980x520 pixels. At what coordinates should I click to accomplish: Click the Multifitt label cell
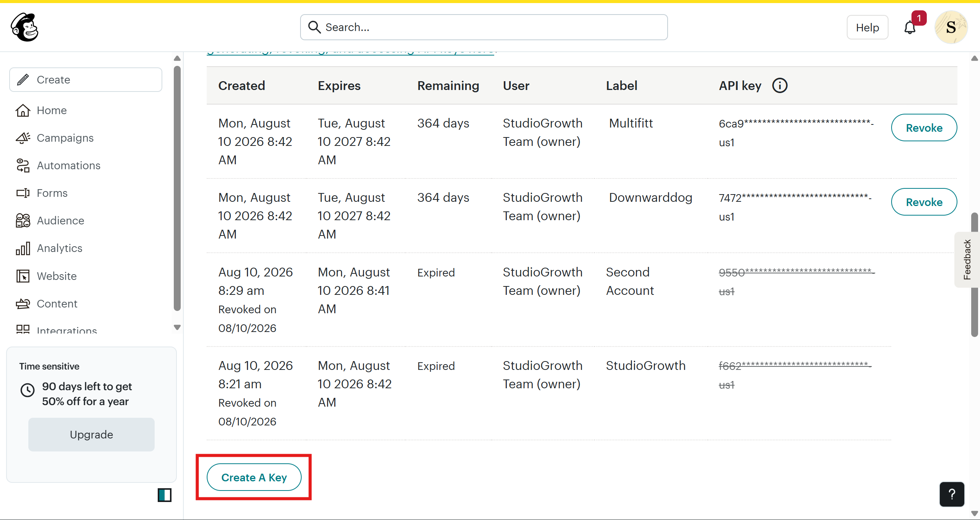(x=631, y=123)
